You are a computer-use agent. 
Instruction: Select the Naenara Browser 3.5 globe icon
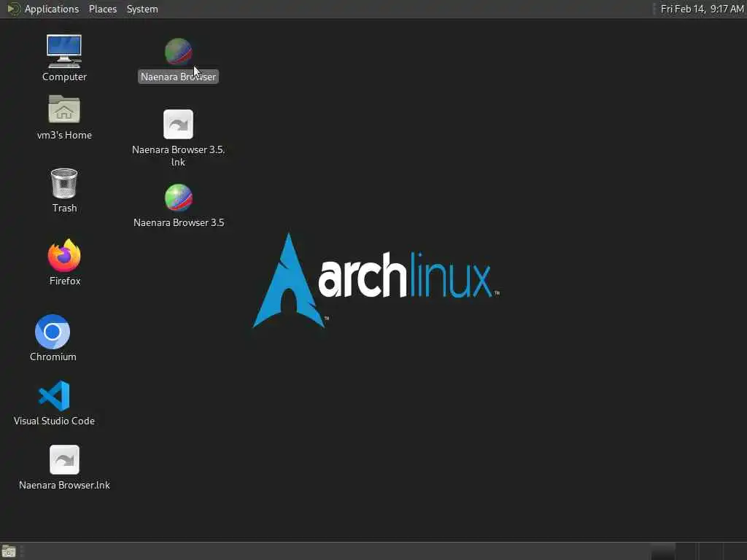tap(178, 197)
